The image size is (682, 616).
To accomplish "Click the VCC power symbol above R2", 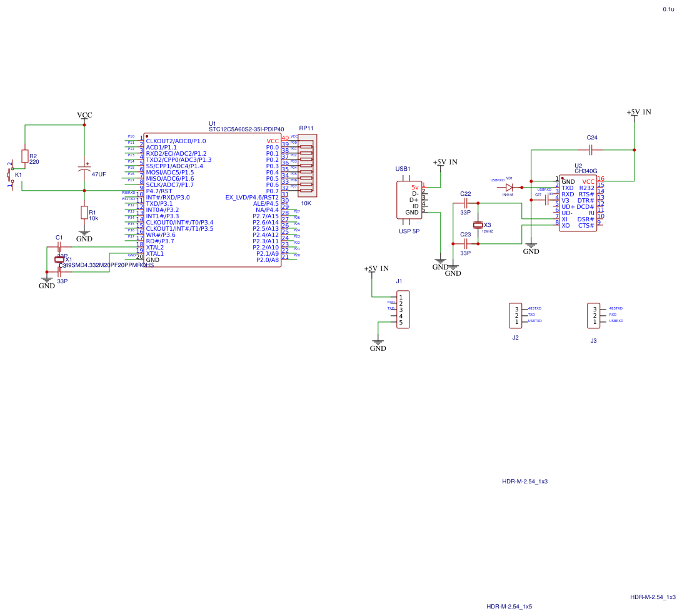I will pos(84,116).
